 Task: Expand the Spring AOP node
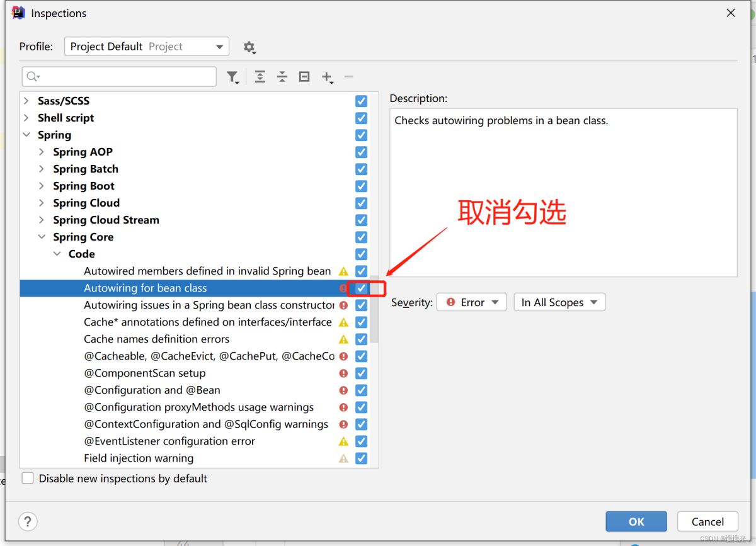tap(42, 152)
